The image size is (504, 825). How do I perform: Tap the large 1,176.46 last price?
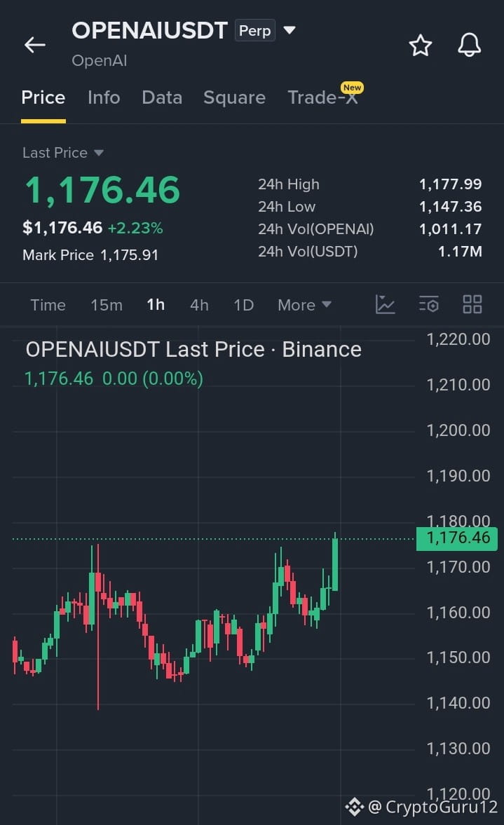(102, 190)
